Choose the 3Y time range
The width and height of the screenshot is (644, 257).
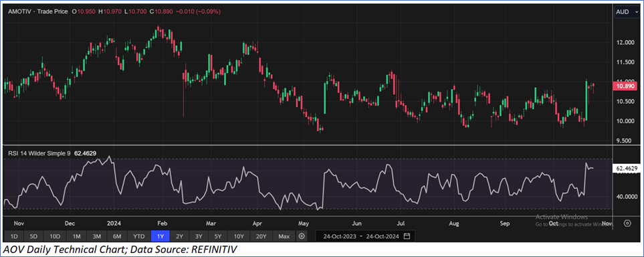[199, 236]
